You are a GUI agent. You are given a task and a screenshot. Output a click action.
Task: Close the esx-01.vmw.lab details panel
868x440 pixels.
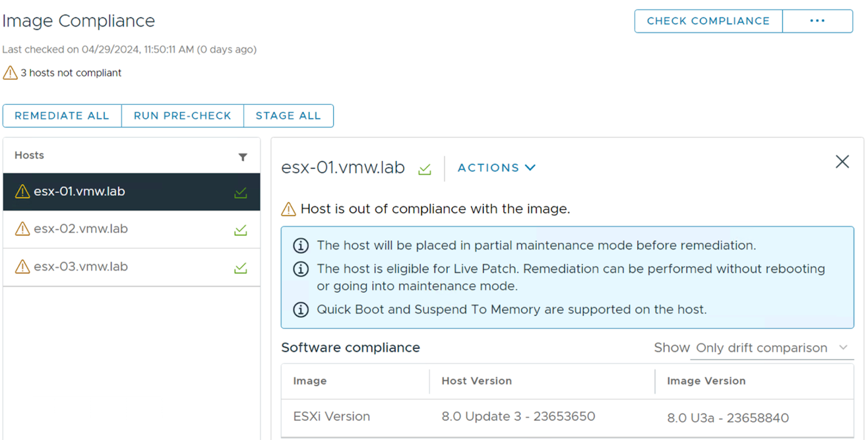pos(842,162)
